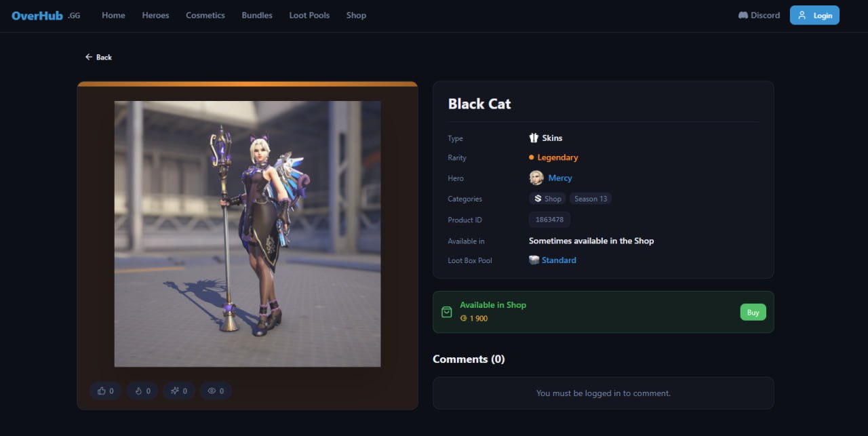Click the loot box icon beside Standard
This screenshot has width=868, height=436.
coord(534,260)
